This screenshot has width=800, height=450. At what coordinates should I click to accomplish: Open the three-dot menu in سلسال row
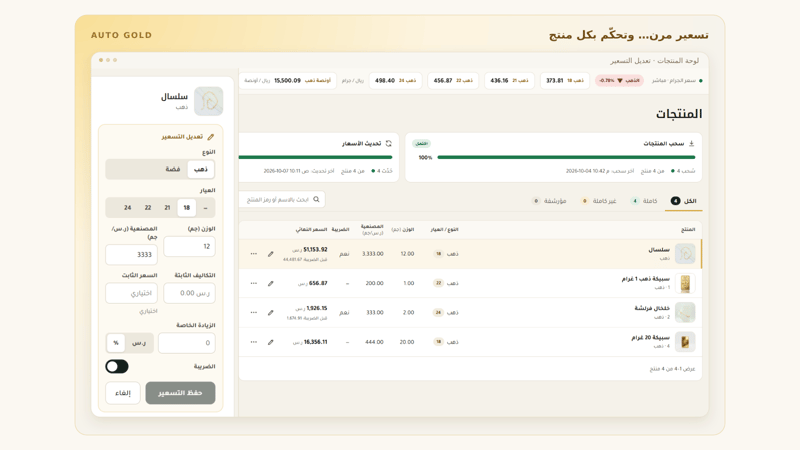(254, 254)
